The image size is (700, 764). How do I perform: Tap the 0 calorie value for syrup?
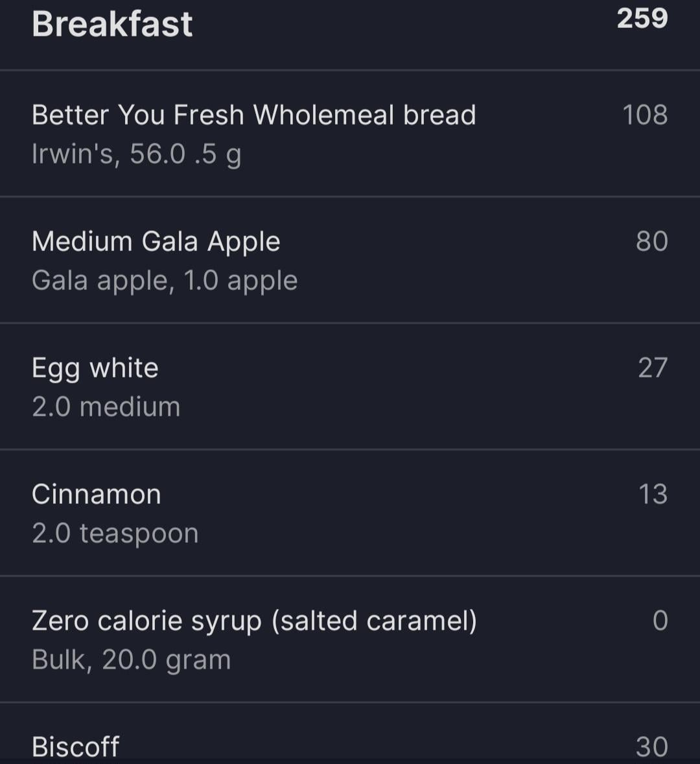660,620
